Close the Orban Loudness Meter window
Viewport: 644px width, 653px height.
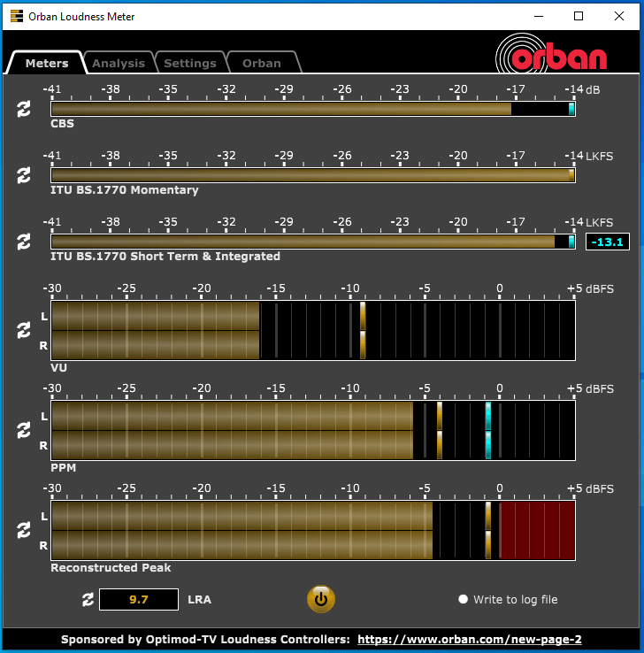coord(619,16)
